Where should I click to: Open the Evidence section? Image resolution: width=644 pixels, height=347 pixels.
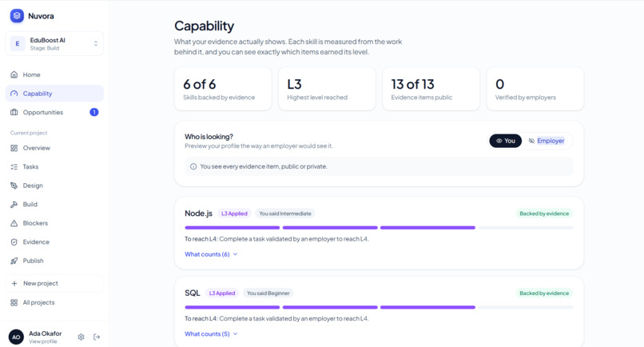point(54,242)
